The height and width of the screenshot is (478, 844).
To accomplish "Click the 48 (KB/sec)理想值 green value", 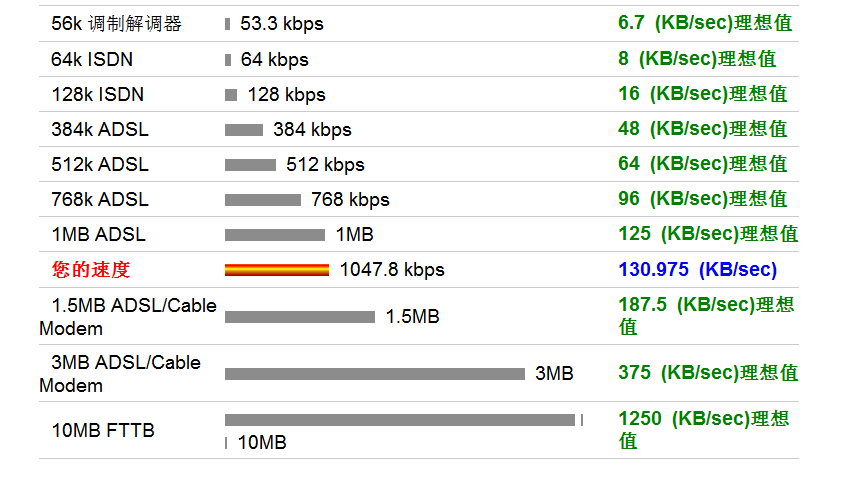I will 702,129.
